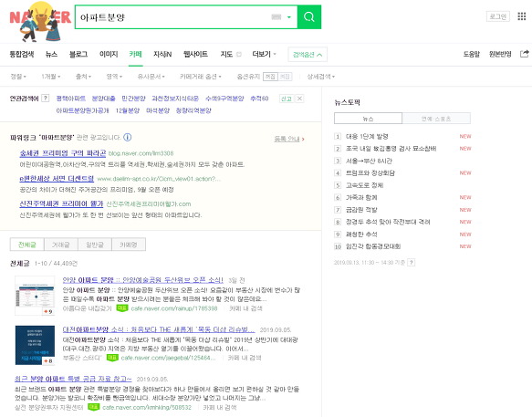Click news topic 임진각 합동경모대회

[x=373, y=246]
